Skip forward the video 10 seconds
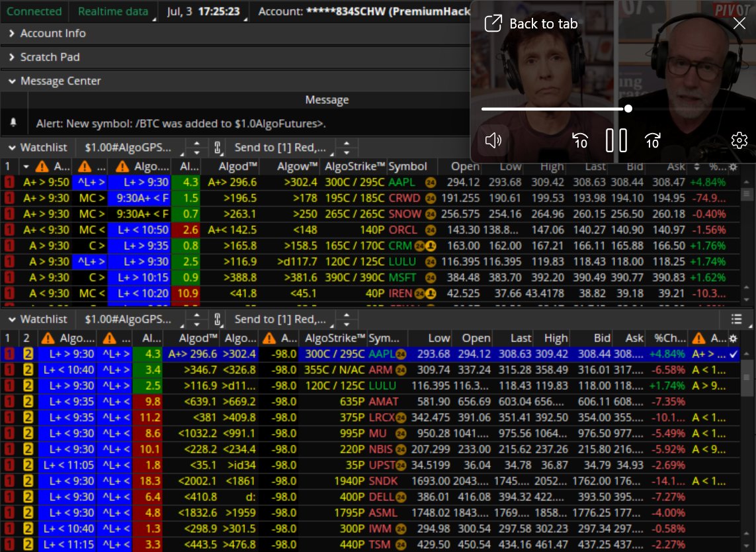This screenshot has width=756, height=552. [x=652, y=140]
